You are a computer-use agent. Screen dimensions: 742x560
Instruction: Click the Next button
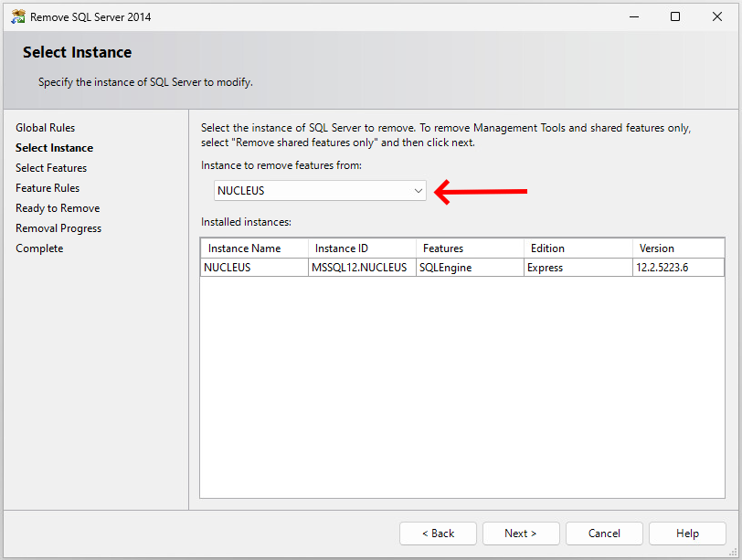[x=520, y=534]
